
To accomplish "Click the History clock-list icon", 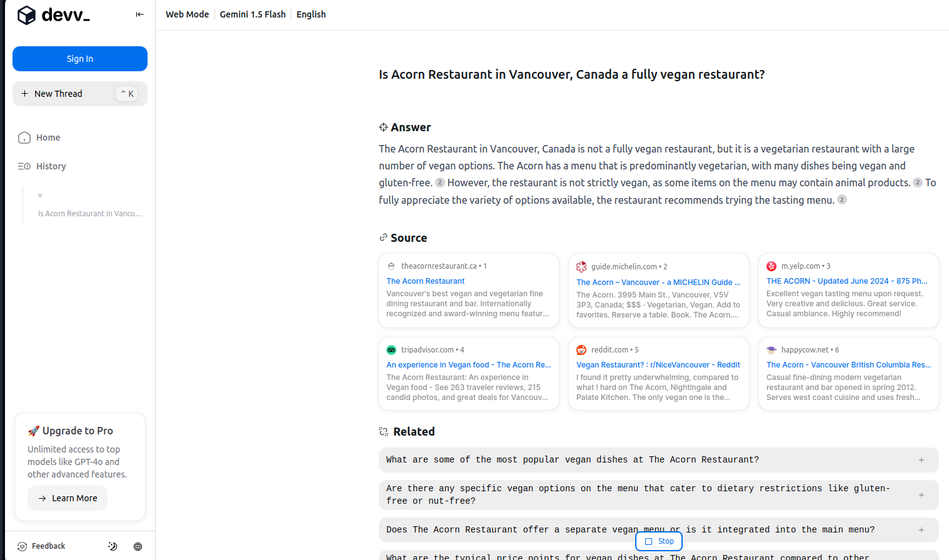I will [x=24, y=166].
